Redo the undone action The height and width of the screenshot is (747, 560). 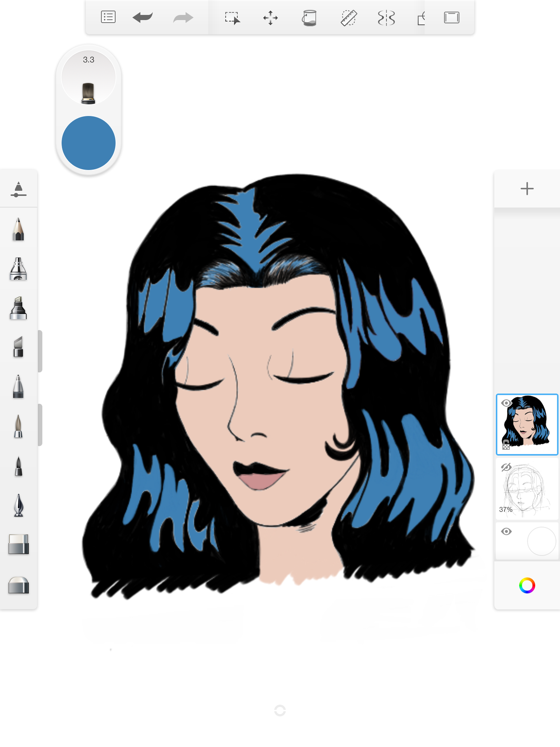(x=183, y=18)
